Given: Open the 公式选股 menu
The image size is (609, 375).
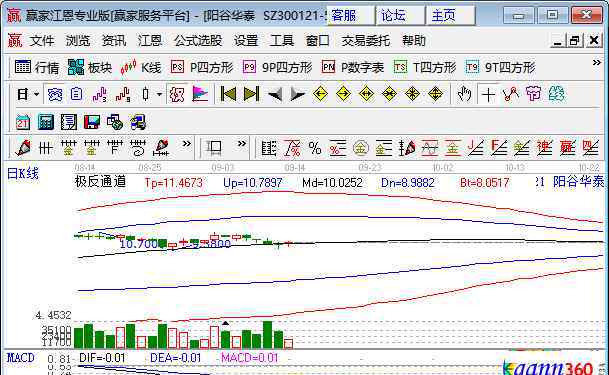Looking at the screenshot, I should point(198,40).
